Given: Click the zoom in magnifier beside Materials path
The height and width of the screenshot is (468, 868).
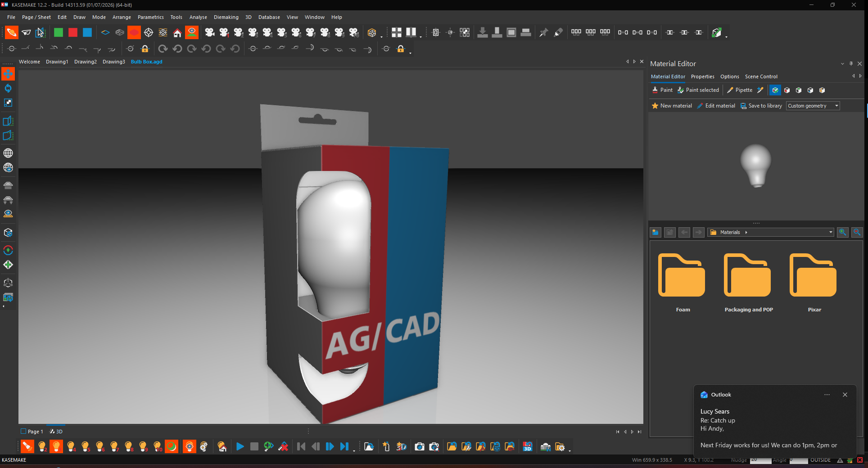Looking at the screenshot, I should point(843,232).
